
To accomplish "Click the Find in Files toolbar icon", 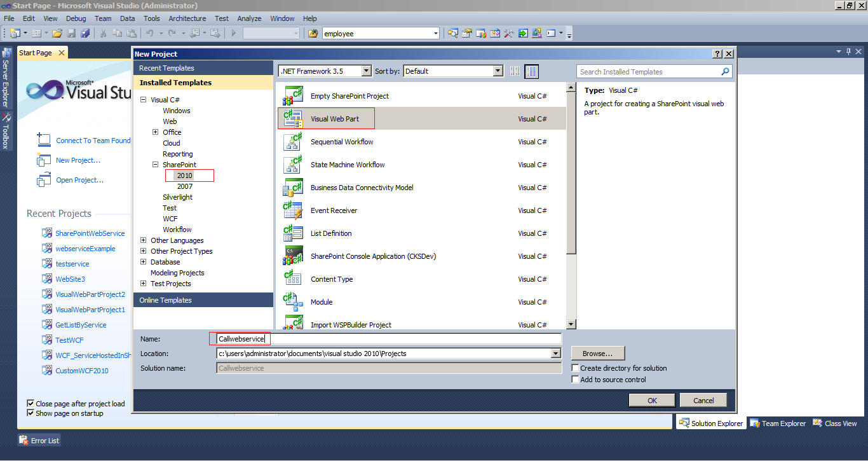I will [313, 33].
